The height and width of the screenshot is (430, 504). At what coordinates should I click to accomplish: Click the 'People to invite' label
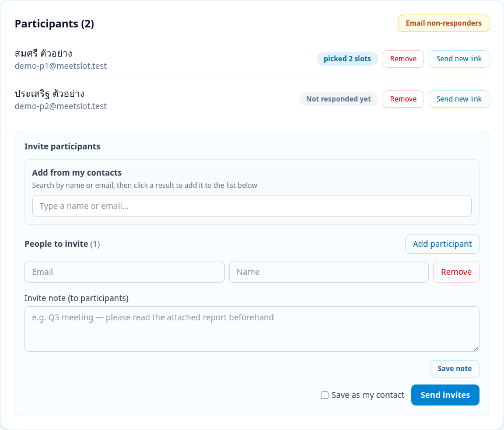[x=56, y=244]
